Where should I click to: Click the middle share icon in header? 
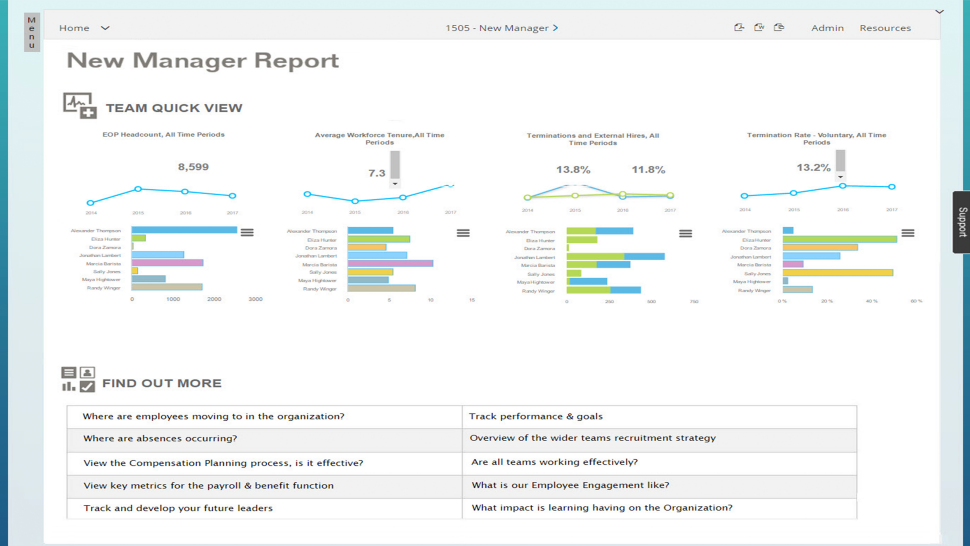pos(759,27)
